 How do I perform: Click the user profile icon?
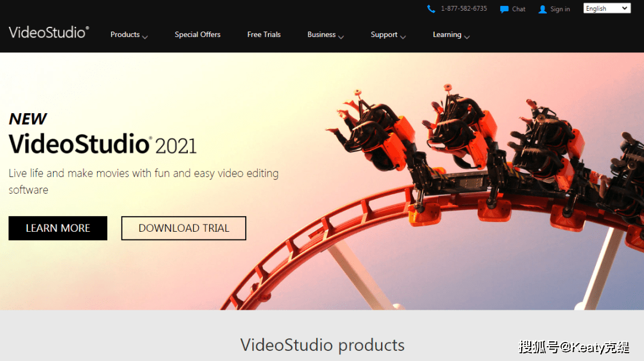(543, 9)
